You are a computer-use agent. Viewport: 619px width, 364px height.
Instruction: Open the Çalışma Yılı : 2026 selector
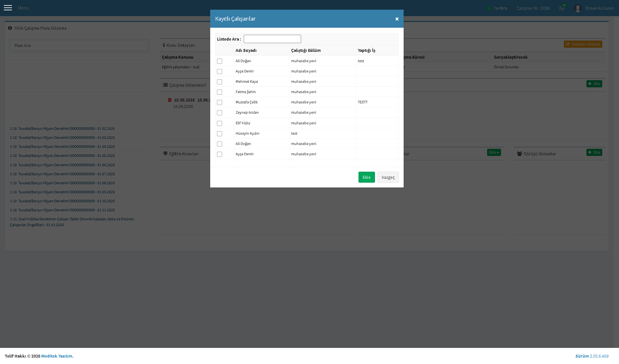533,8
